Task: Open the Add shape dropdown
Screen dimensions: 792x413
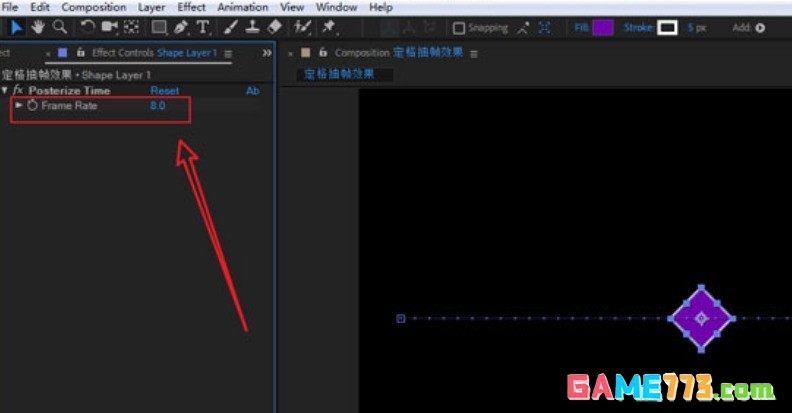Action: [759, 28]
